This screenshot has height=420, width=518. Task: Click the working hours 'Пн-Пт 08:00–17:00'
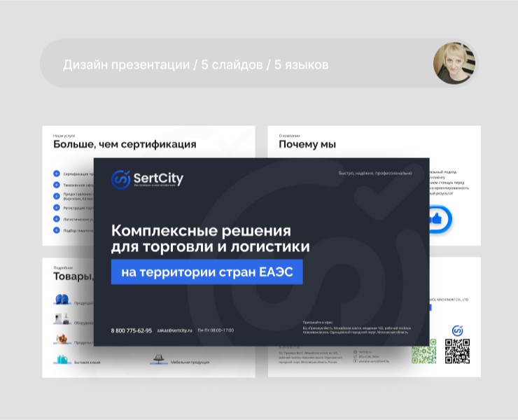coord(216,330)
